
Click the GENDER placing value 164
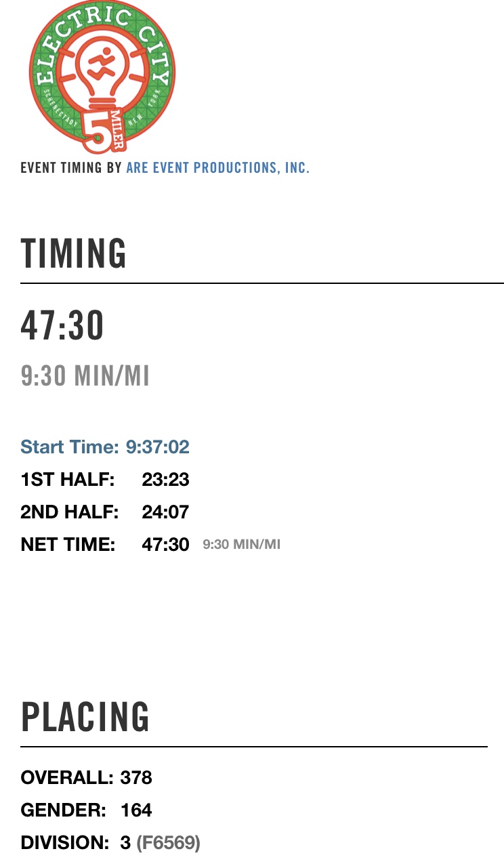(136, 810)
